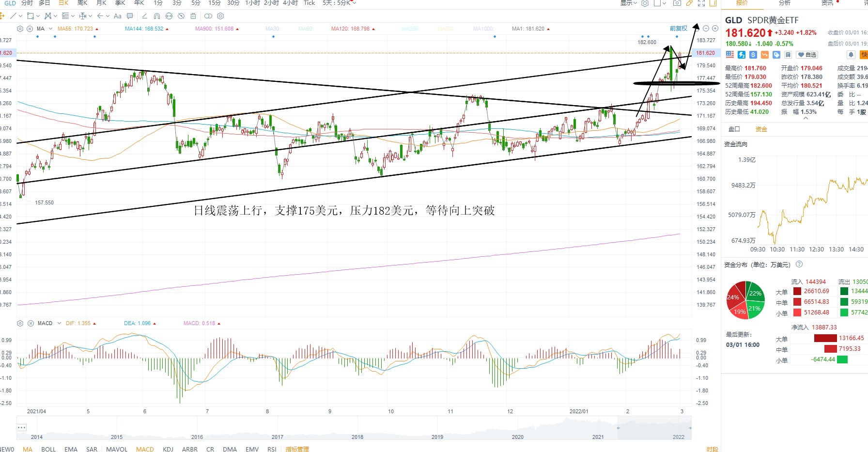Expand the rectangle tool dropdown arrow

click(x=38, y=16)
